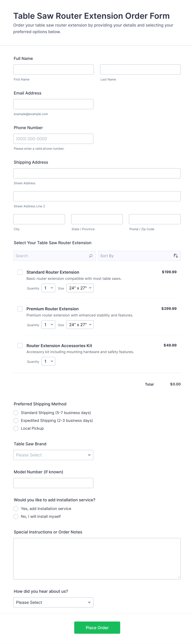Check the Standard Router Extension checkbox

(x=20, y=272)
